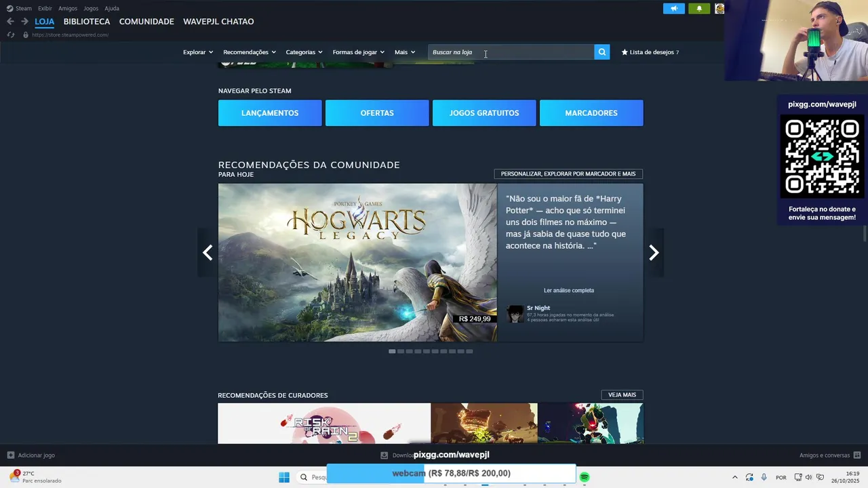868x488 pixels.
Task: Expand the Mais dropdown
Action: coord(405,52)
